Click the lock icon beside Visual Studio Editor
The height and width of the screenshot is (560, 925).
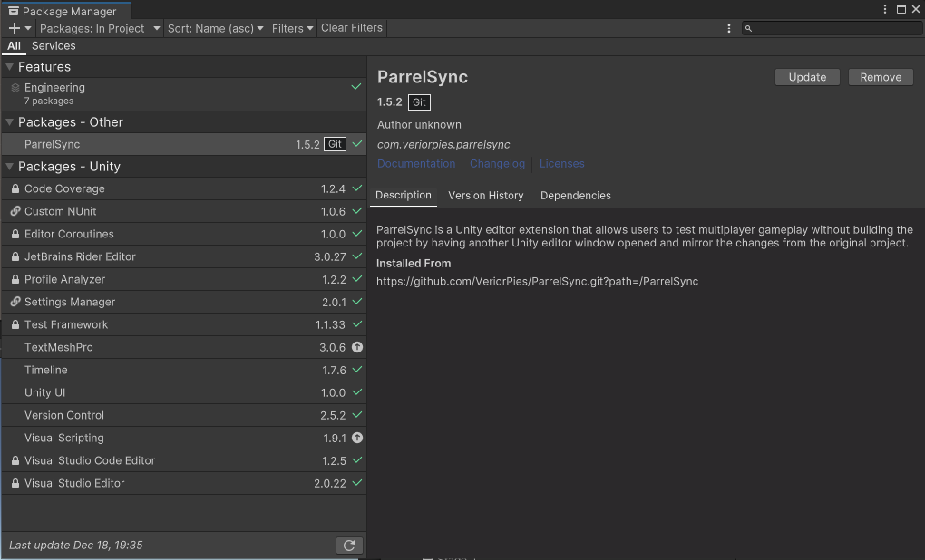(x=15, y=483)
